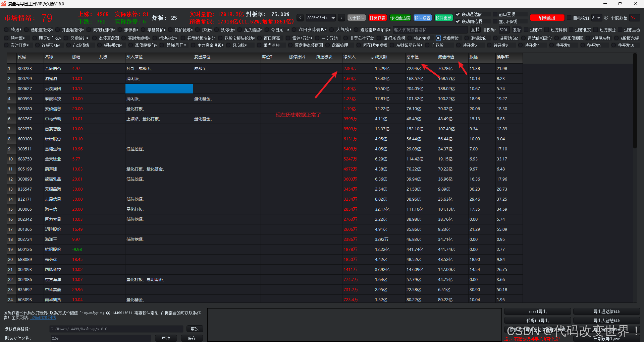This screenshot has height=342, width=644.
Task: Select the 精选 radio option
Action: (x=6, y=30)
